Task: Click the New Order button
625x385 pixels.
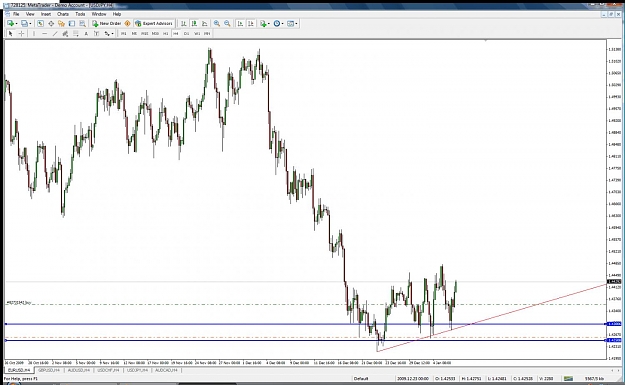Action: coord(106,24)
